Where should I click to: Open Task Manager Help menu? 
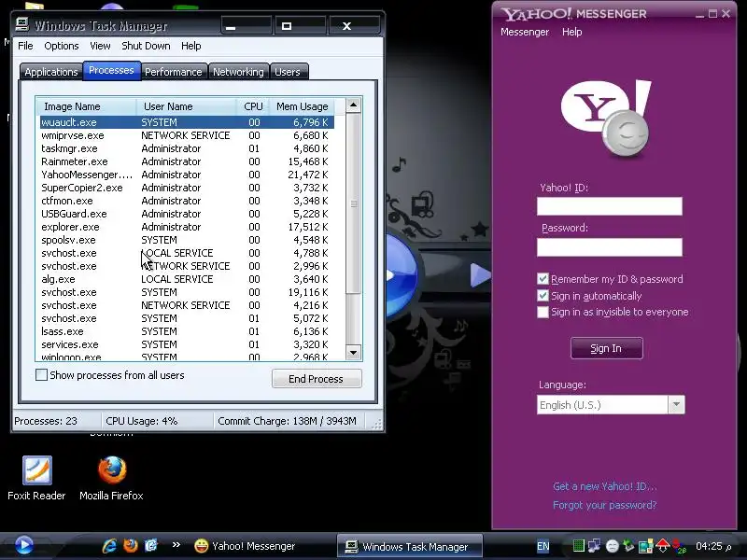click(x=191, y=46)
